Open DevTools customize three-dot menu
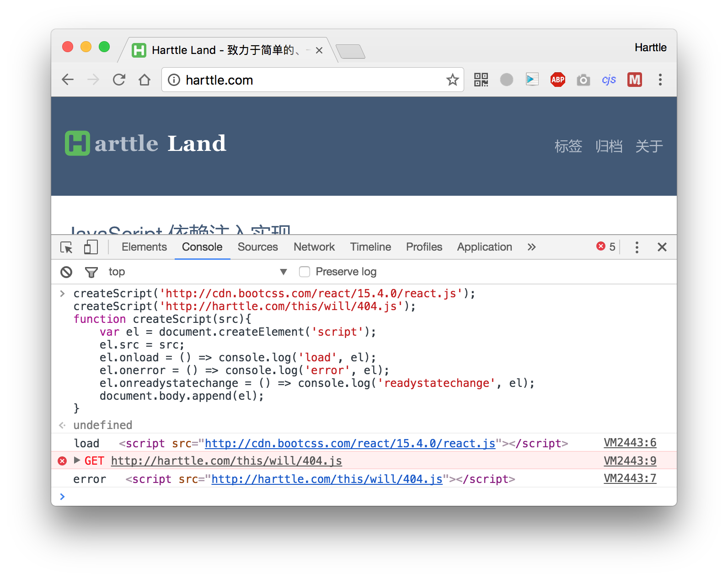This screenshot has height=579, width=728. click(x=637, y=247)
